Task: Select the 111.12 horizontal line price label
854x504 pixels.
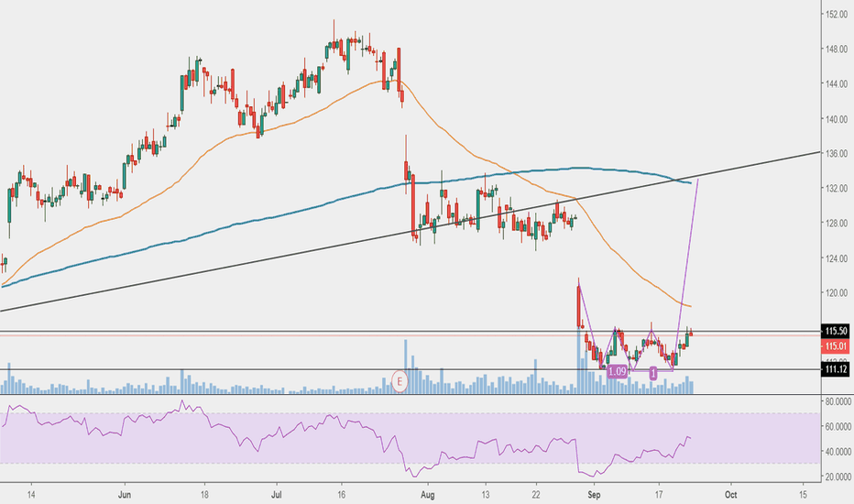Action: click(x=836, y=369)
